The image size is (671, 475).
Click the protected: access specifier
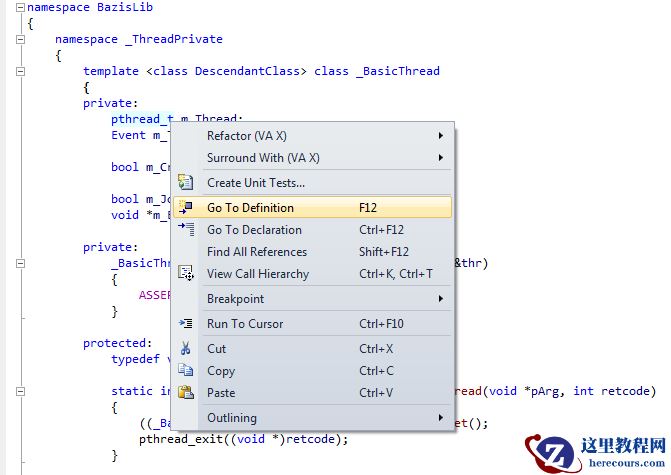click(x=118, y=343)
